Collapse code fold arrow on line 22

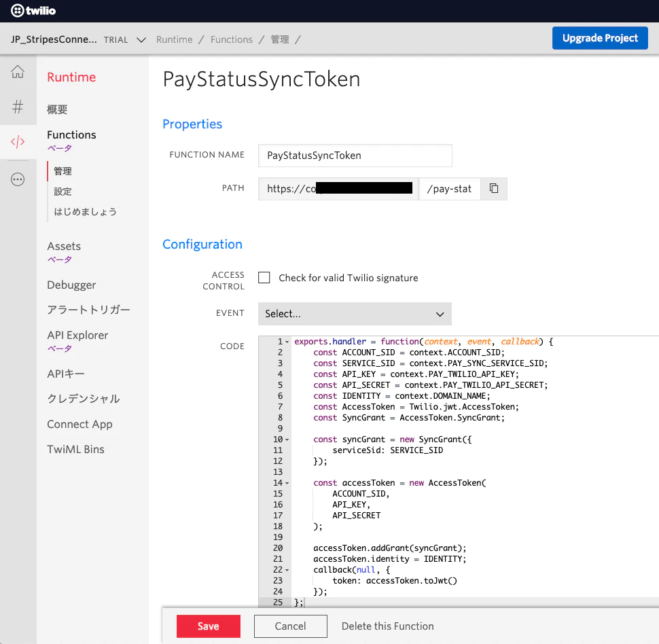287,570
